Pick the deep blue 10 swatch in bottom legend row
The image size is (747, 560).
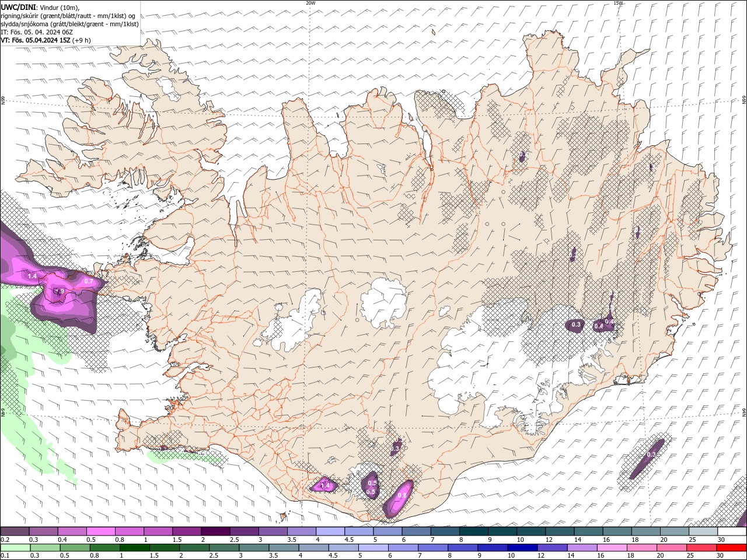pos(522,548)
